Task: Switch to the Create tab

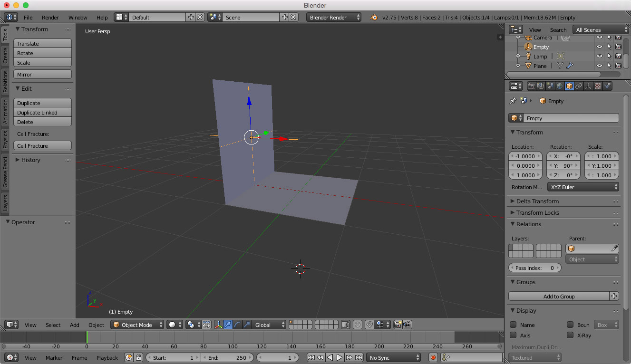Action: 5,55
